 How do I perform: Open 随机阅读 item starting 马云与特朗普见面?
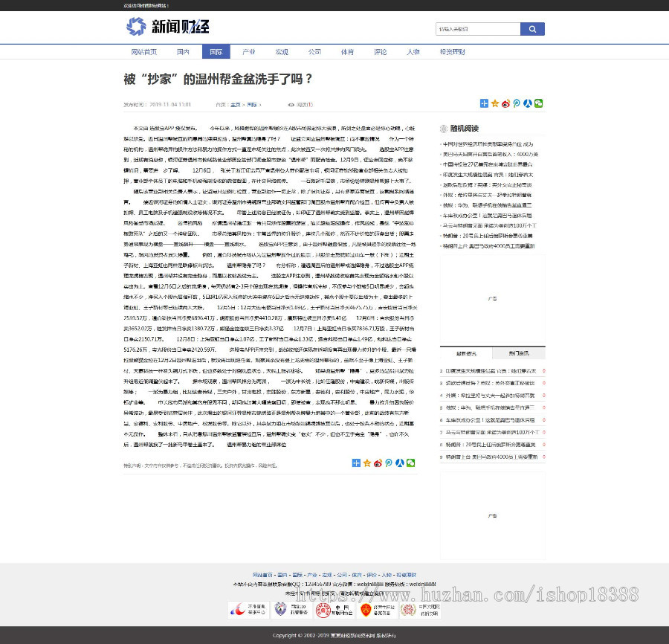489,225
